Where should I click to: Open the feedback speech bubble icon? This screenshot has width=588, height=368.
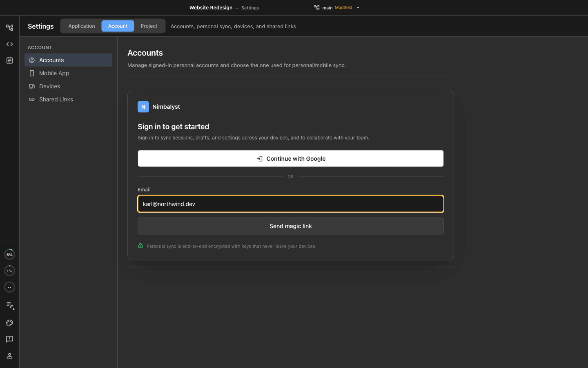(9, 339)
